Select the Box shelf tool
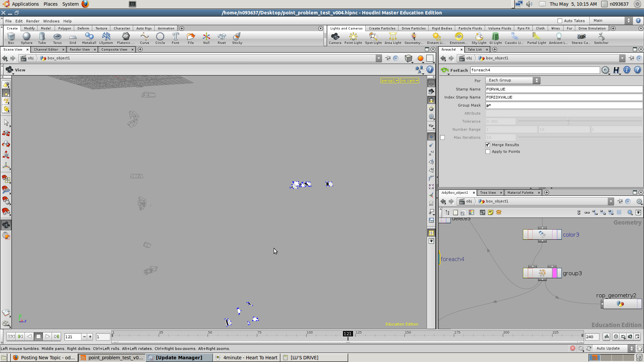 [11, 38]
